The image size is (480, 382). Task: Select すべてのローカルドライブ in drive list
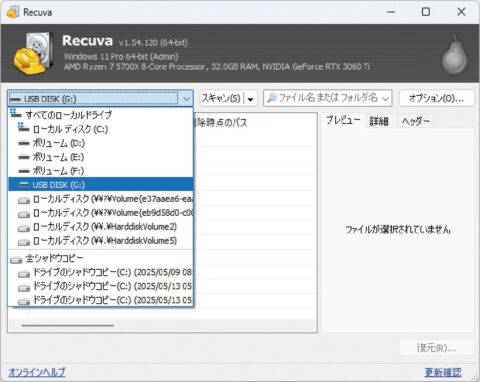pyautogui.click(x=100, y=115)
